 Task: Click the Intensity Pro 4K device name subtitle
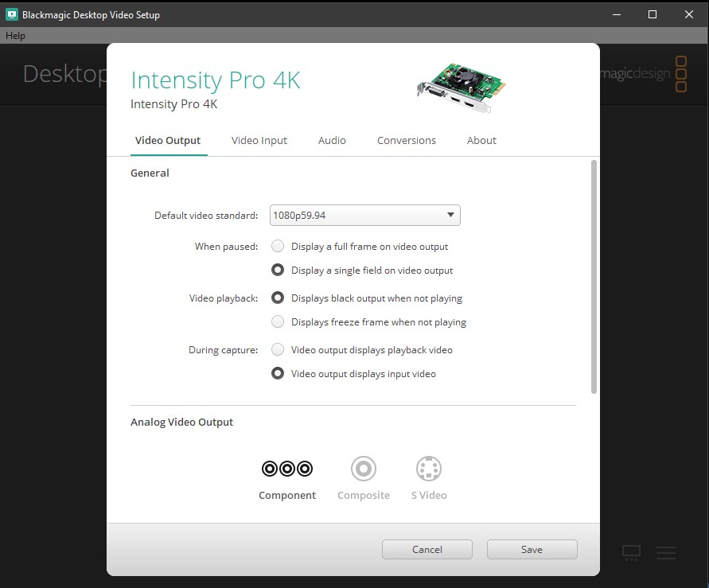(x=174, y=104)
